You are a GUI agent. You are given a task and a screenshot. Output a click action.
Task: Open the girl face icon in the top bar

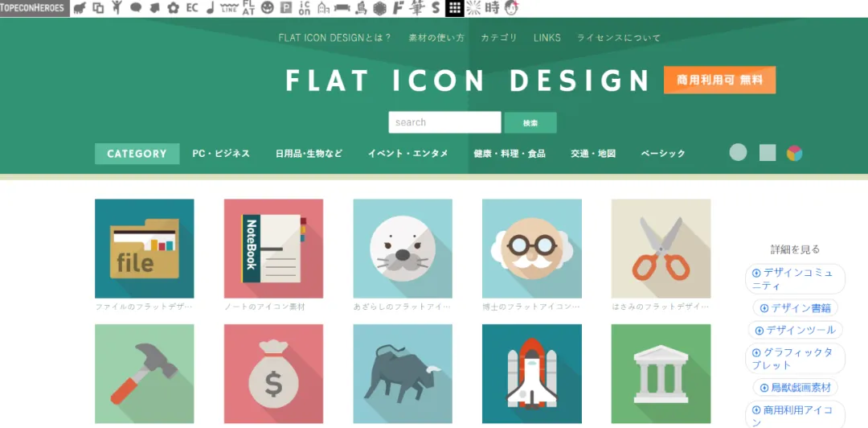[512, 8]
